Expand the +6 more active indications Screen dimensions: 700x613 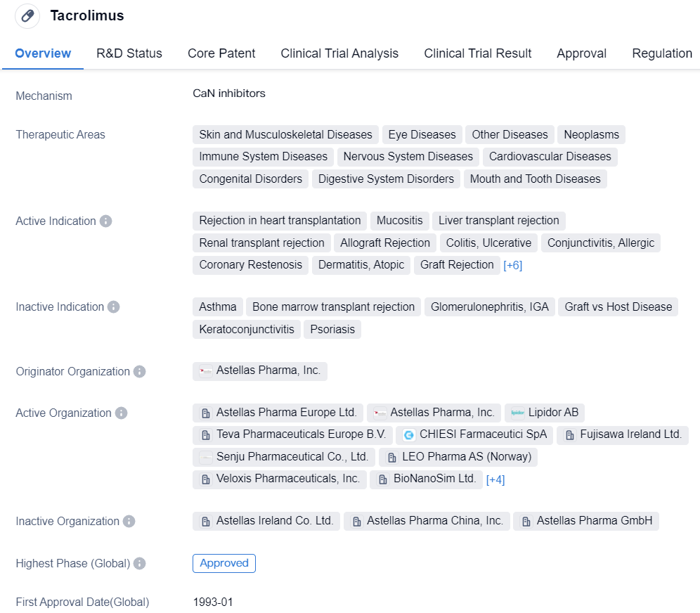[x=512, y=266]
